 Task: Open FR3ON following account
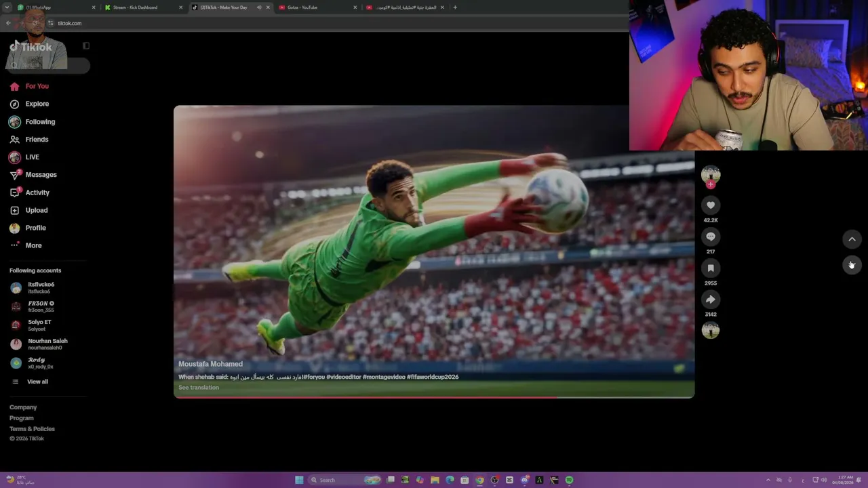[33, 306]
